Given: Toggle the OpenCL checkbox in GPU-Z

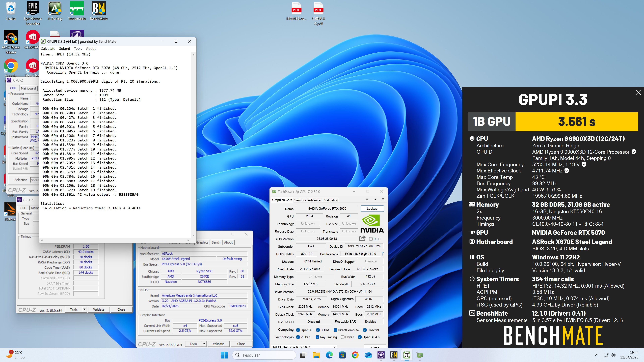Looking at the screenshot, I should 298,330.
